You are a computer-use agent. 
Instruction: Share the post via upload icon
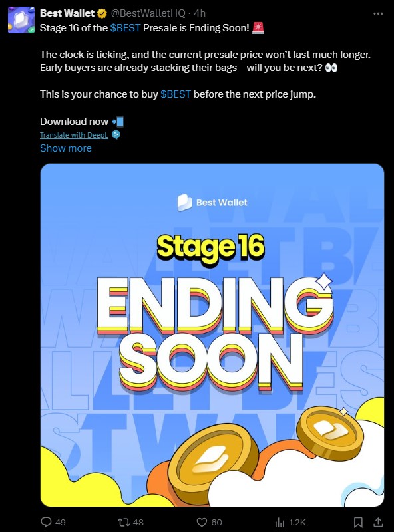click(x=379, y=522)
